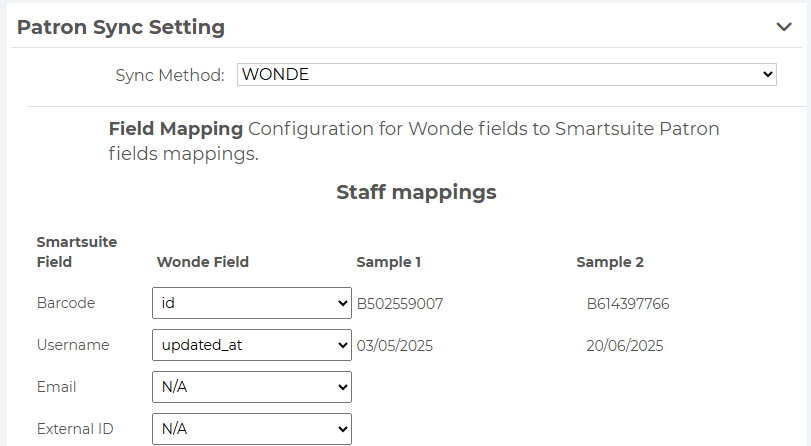Click the External ID row label

pyautogui.click(x=75, y=429)
